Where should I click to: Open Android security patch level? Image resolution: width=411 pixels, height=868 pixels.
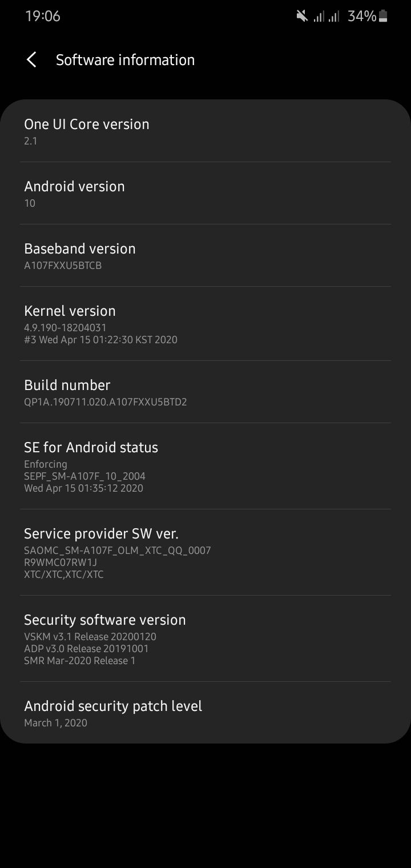pyautogui.click(x=205, y=713)
